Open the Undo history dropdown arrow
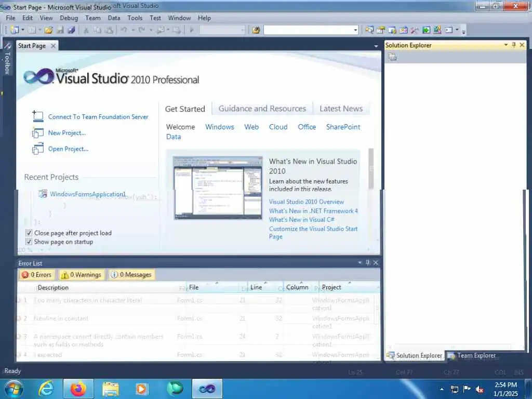The width and height of the screenshot is (532, 399). pos(133,30)
